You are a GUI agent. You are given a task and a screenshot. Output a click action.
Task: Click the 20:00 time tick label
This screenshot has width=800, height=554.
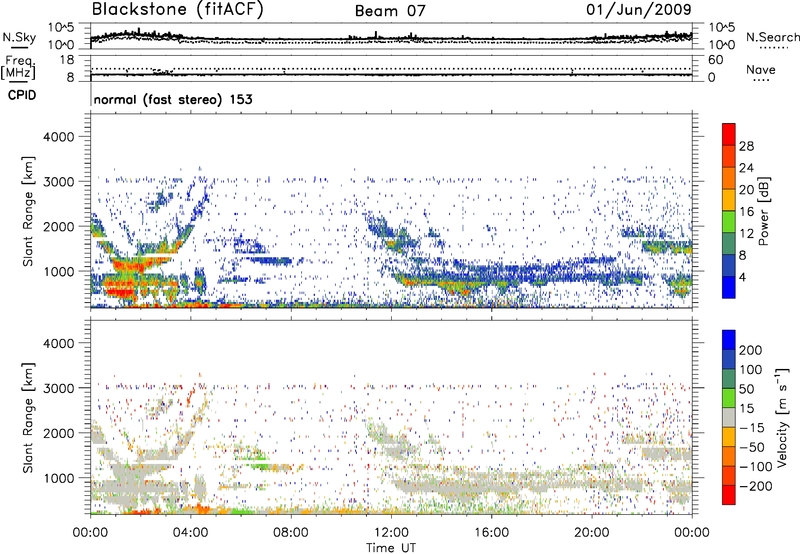[x=592, y=533]
